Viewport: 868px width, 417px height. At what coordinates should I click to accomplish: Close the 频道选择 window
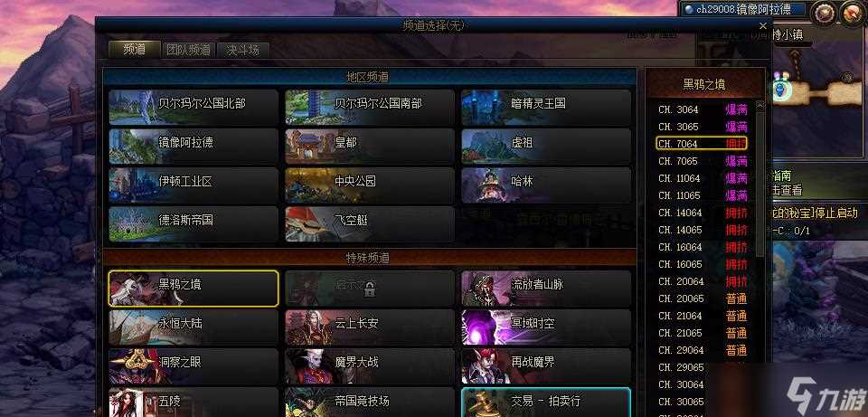point(763,25)
